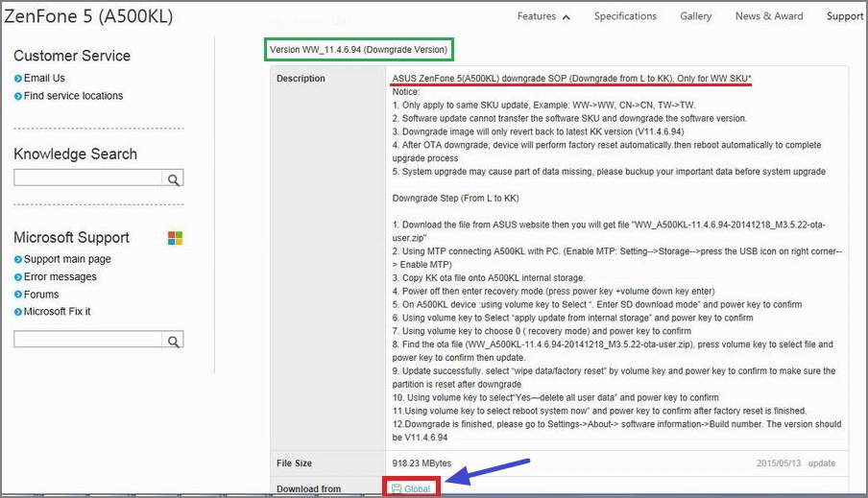Visit the Error messages link
This screenshot has width=868, height=498.
tap(60, 277)
